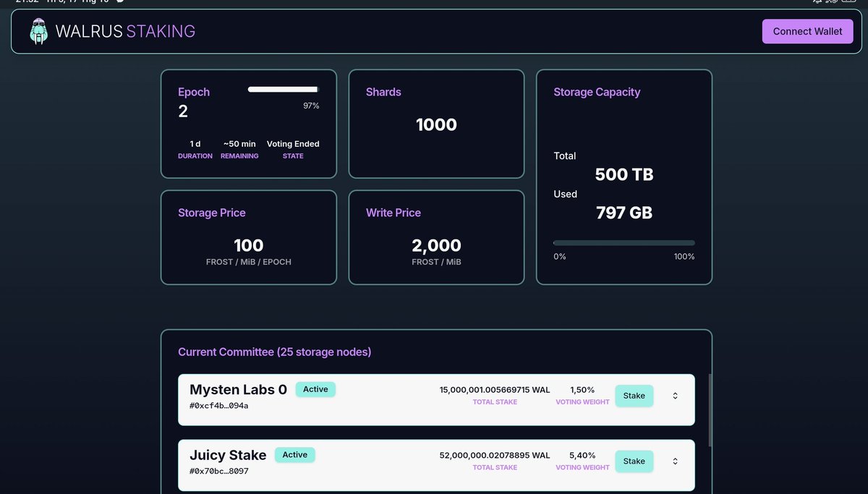Click the Epoch number 2
This screenshot has height=494, width=868.
(183, 111)
